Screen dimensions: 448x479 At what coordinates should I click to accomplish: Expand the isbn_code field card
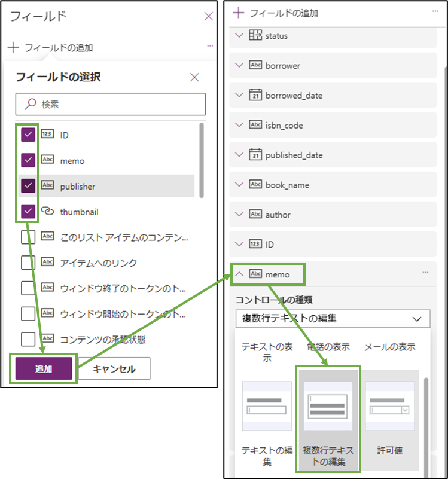(x=239, y=124)
